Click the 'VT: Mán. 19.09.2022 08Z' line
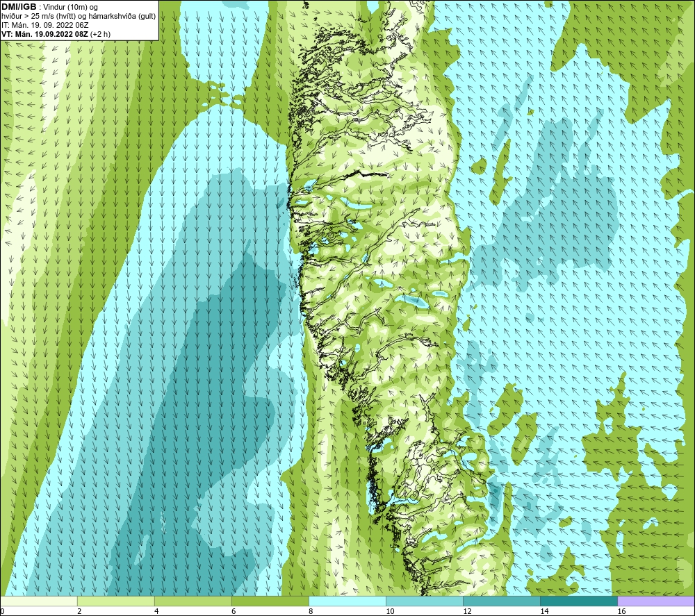Viewport: 695px width, 616px height. [56, 34]
